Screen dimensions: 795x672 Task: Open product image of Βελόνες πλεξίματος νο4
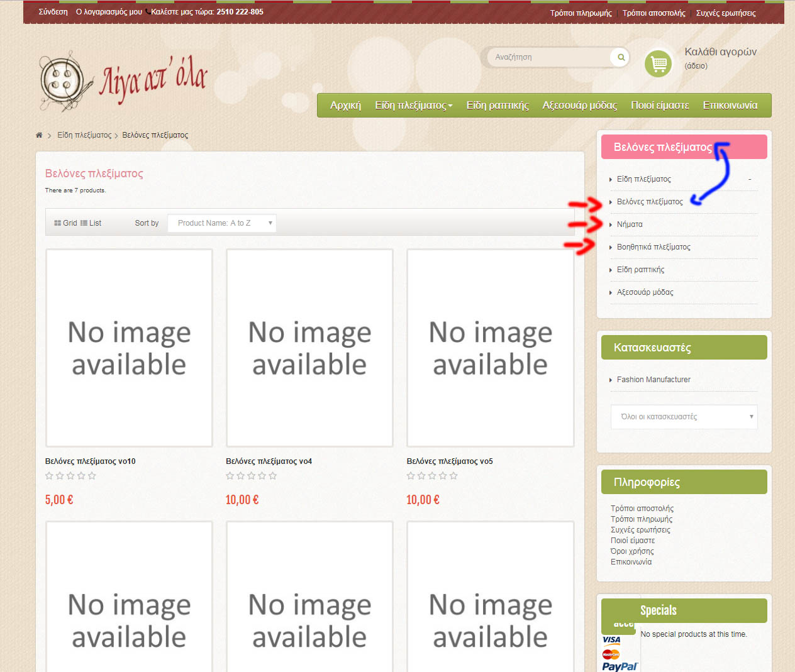(309, 348)
